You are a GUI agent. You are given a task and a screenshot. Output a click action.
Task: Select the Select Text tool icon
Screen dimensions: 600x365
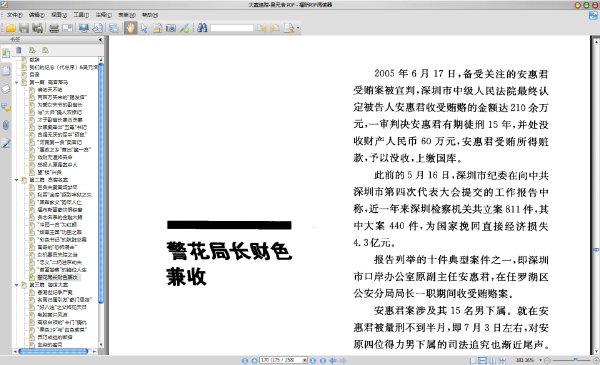157,28
